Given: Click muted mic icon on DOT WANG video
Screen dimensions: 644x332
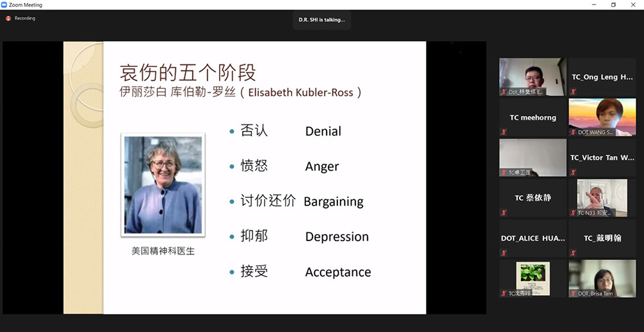Looking at the screenshot, I should (x=573, y=132).
